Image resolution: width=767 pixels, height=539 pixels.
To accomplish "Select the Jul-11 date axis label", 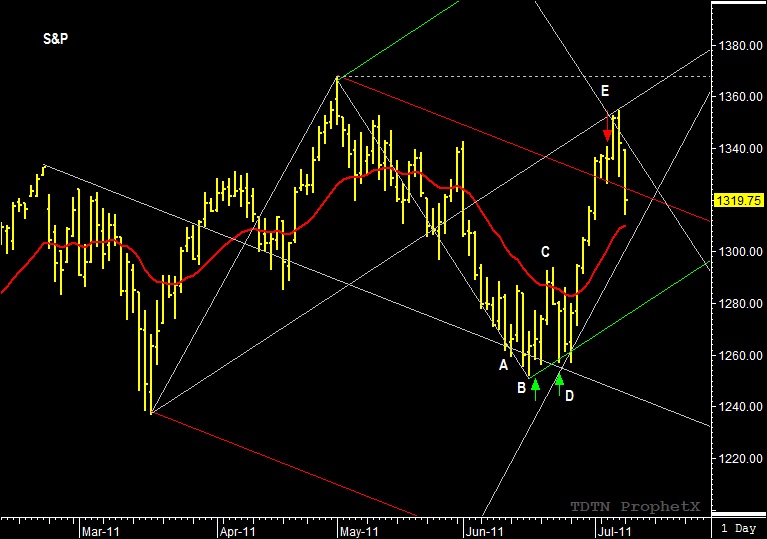I will [x=614, y=532].
